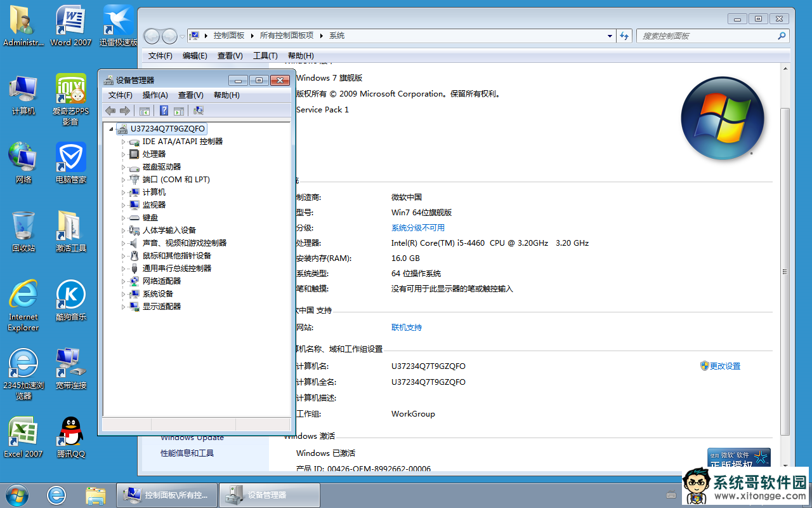Open Control Panel 文件(F) menu
Image resolution: width=812 pixels, height=508 pixels.
(160, 56)
